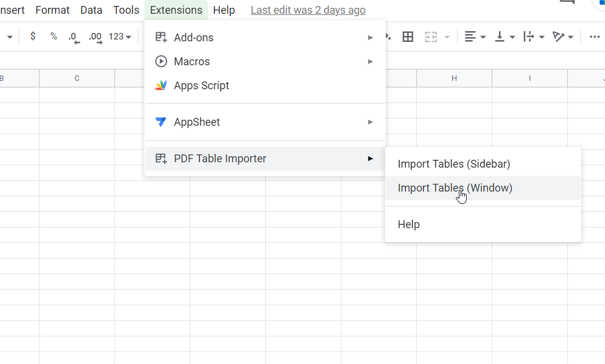This screenshot has width=605, height=364.
Task: Format the cell as currency
Action: click(33, 37)
